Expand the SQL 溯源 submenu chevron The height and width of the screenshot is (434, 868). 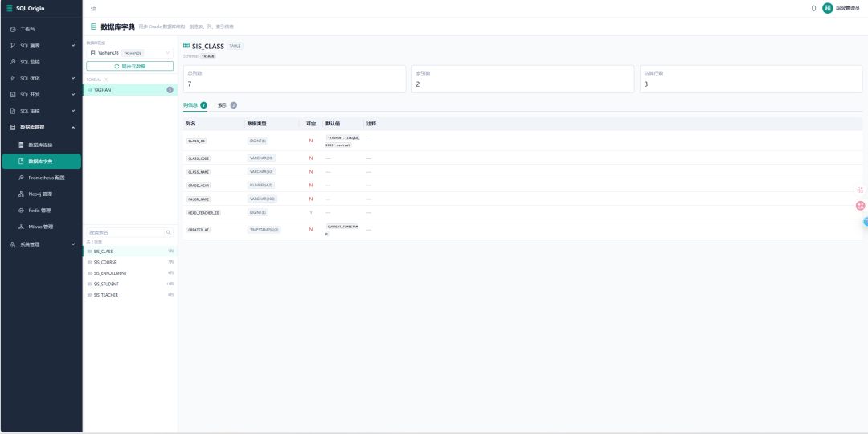point(73,45)
